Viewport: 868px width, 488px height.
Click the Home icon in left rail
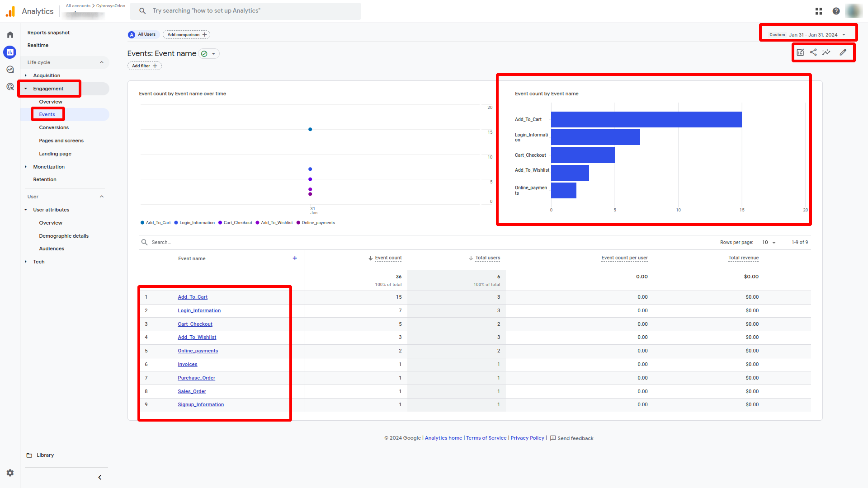click(x=10, y=35)
